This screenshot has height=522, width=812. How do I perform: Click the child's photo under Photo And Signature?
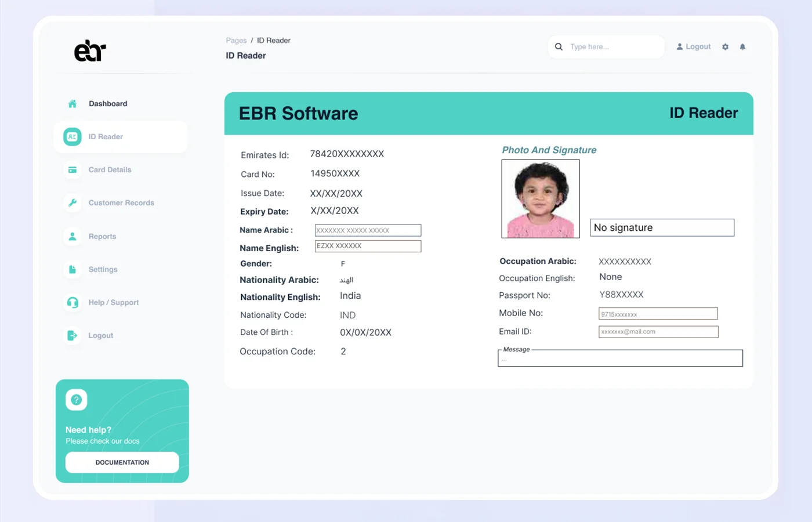click(540, 198)
